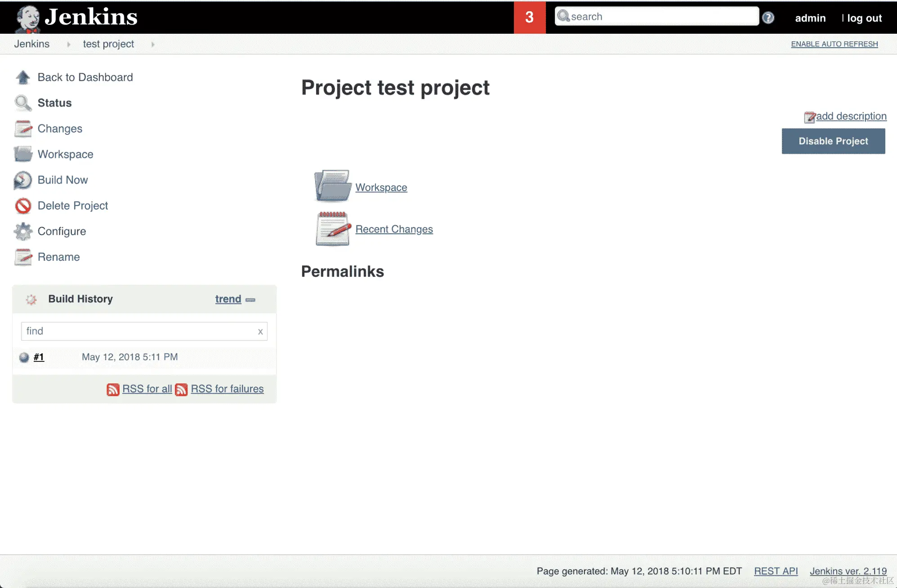
Task: Click the Workspace folder icon in main area
Action: pos(332,186)
